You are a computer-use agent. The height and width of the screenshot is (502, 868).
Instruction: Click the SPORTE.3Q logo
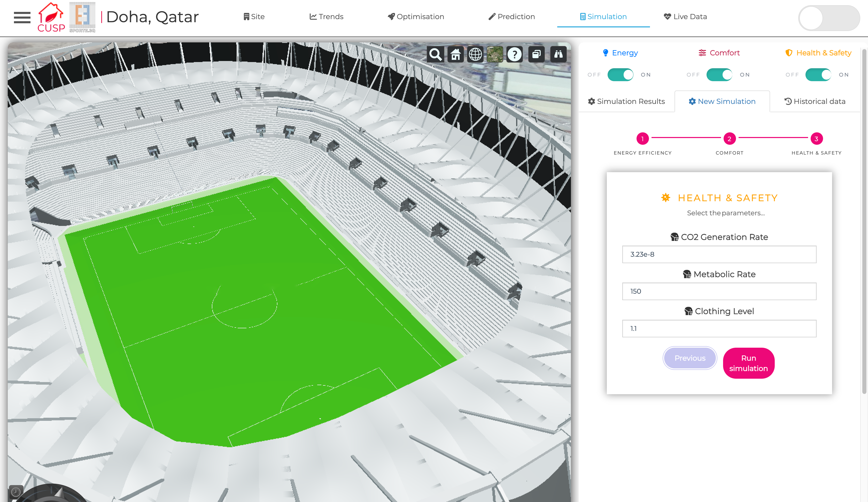82,17
